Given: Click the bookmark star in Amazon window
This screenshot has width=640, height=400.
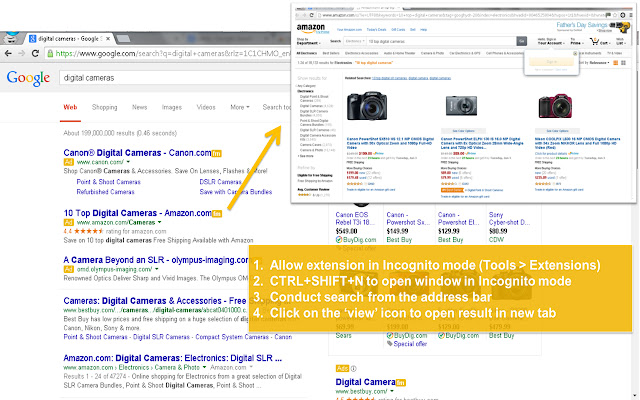Looking at the screenshot, I should (616, 15).
